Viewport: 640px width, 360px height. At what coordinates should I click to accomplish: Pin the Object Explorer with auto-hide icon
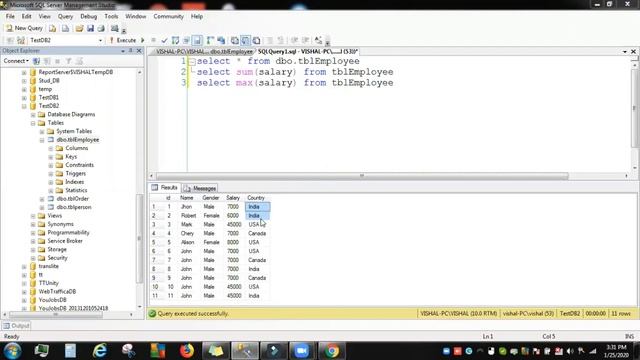pos(131,51)
